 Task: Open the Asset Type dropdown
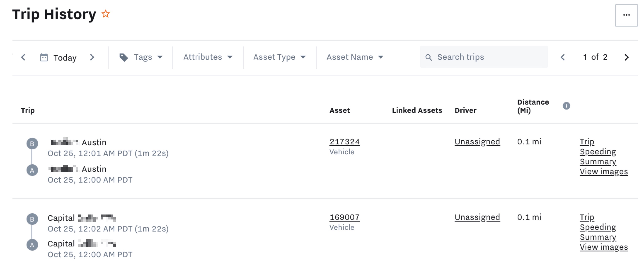click(x=279, y=57)
